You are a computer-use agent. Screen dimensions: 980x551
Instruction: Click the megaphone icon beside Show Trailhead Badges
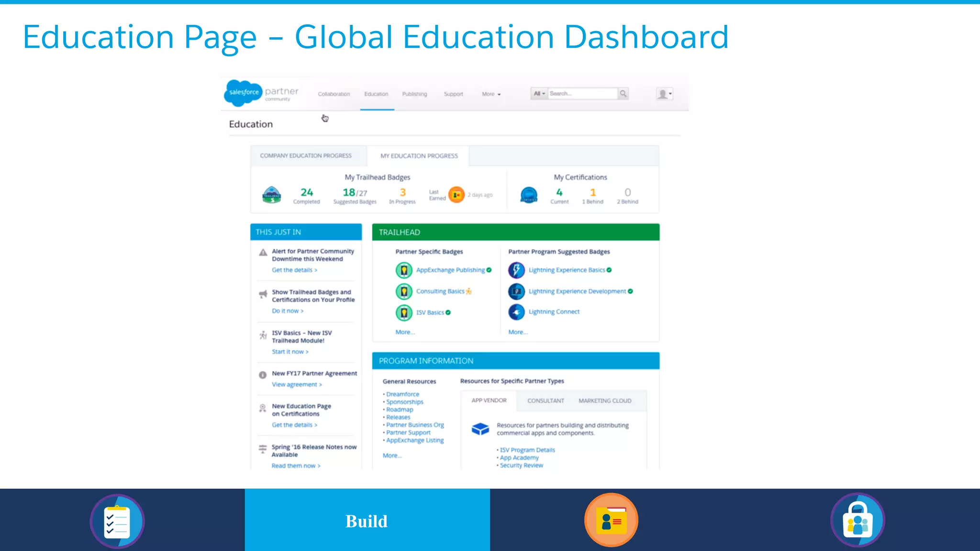pos(263,294)
